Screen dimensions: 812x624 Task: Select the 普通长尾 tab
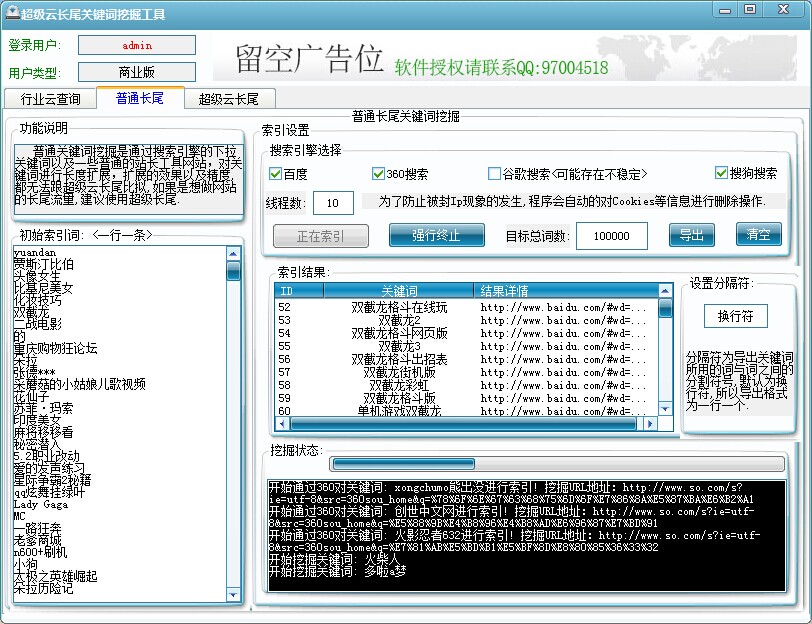[x=140, y=97]
